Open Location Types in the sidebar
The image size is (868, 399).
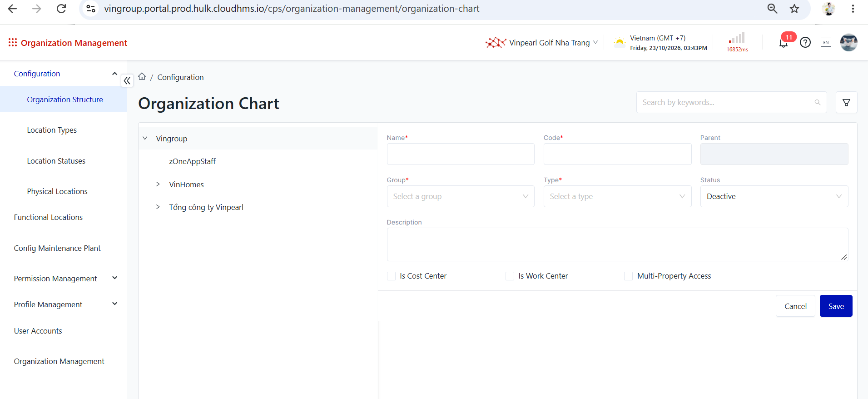coord(52,130)
